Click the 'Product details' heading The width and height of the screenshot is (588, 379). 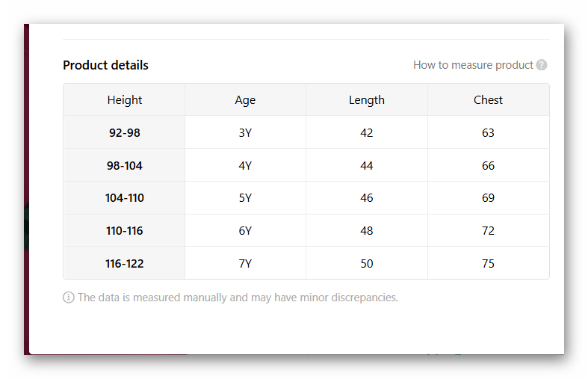(105, 65)
